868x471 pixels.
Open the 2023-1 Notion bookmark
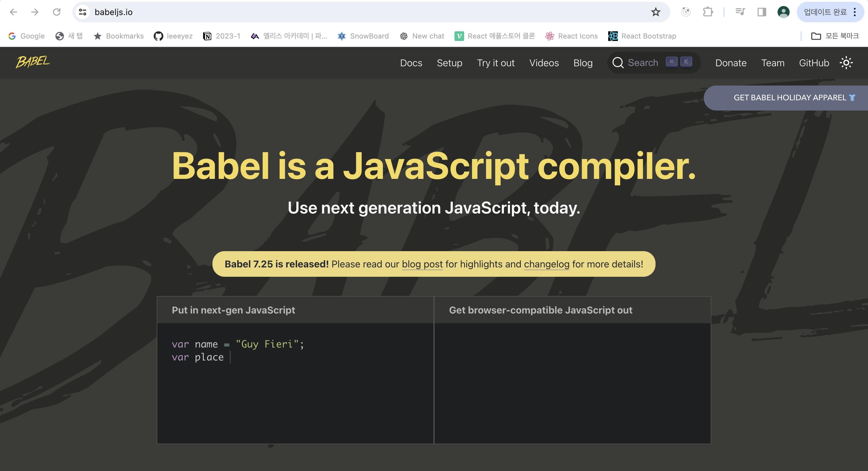point(222,36)
